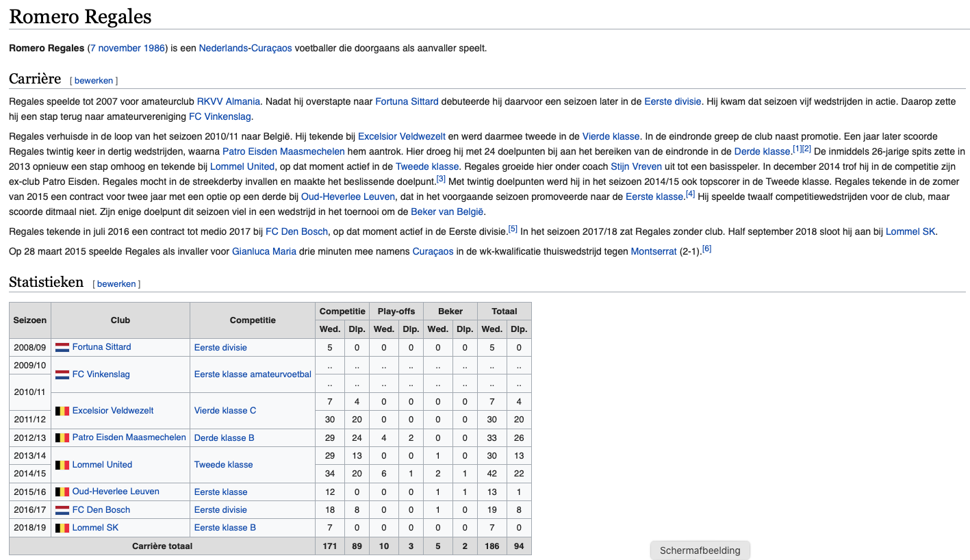This screenshot has width=970, height=560.
Task: Open Oud-Heverlee Leuven link in the statistics table
Action: pyautogui.click(x=116, y=492)
